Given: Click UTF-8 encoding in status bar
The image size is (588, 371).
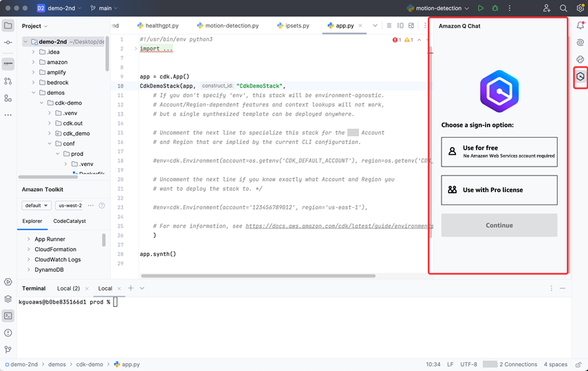Looking at the screenshot, I should 468,364.
